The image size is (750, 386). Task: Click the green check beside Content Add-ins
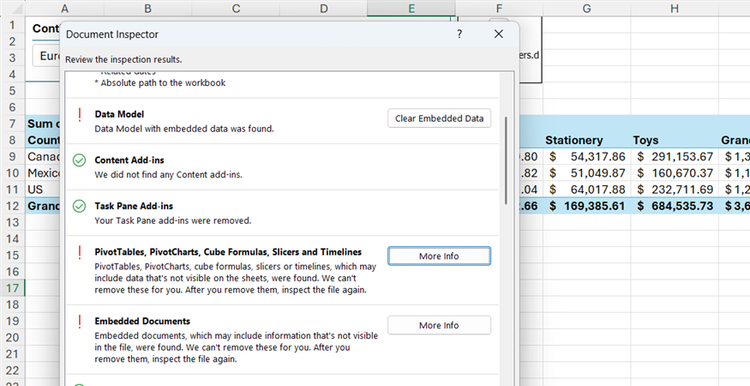(x=79, y=160)
